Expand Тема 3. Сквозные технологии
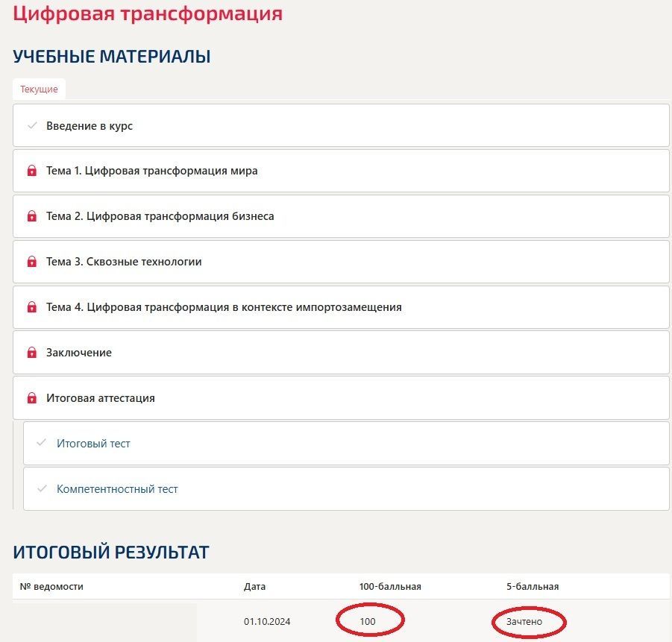The height and width of the screenshot is (642, 672). (341, 262)
